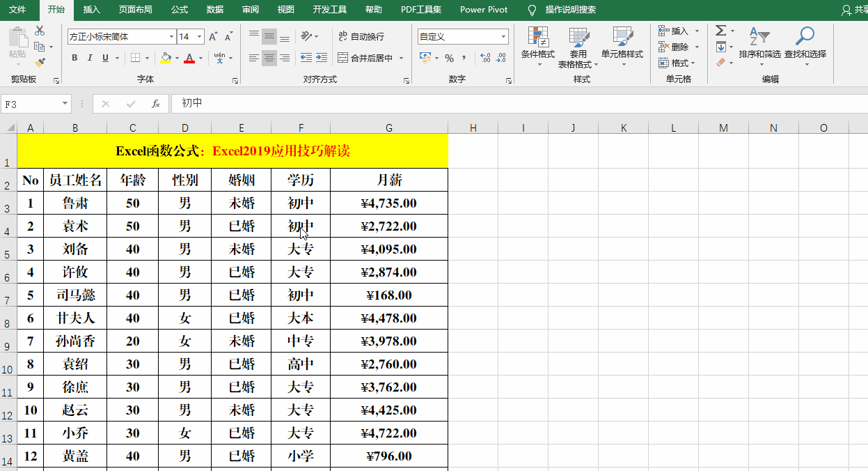868x471 pixels.
Task: Open the 字体 dialog launcher
Action: 235,81
